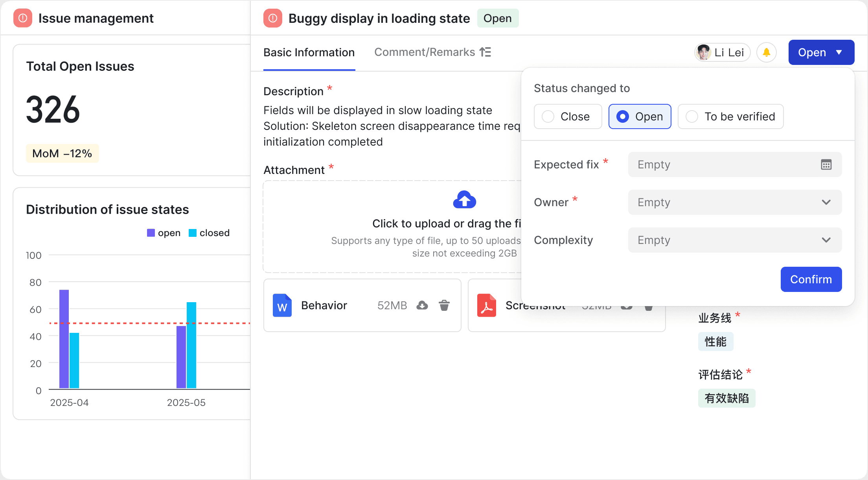Expand the Owner dropdown

point(734,202)
